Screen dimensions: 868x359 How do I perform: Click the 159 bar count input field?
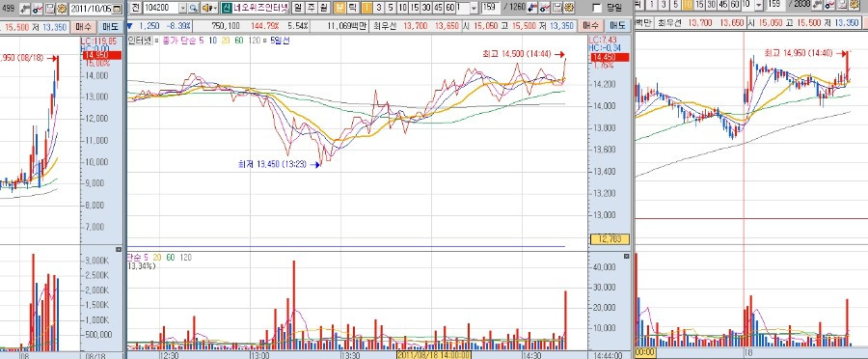pyautogui.click(x=491, y=8)
